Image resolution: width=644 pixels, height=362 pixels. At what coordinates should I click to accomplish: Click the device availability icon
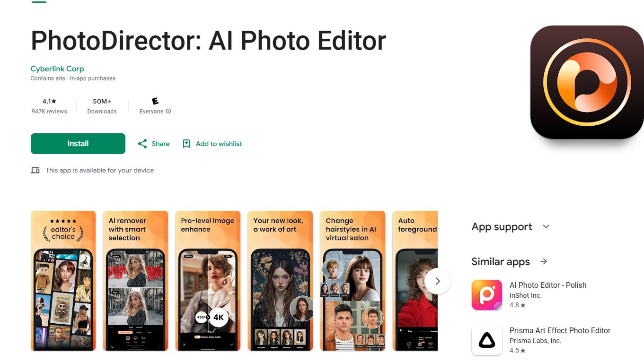pos(35,170)
